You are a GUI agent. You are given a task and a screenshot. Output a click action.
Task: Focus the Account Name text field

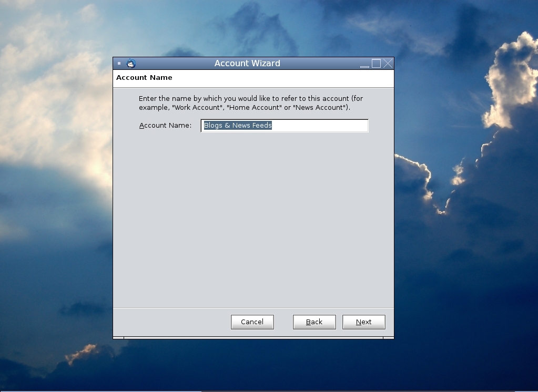[x=285, y=126]
